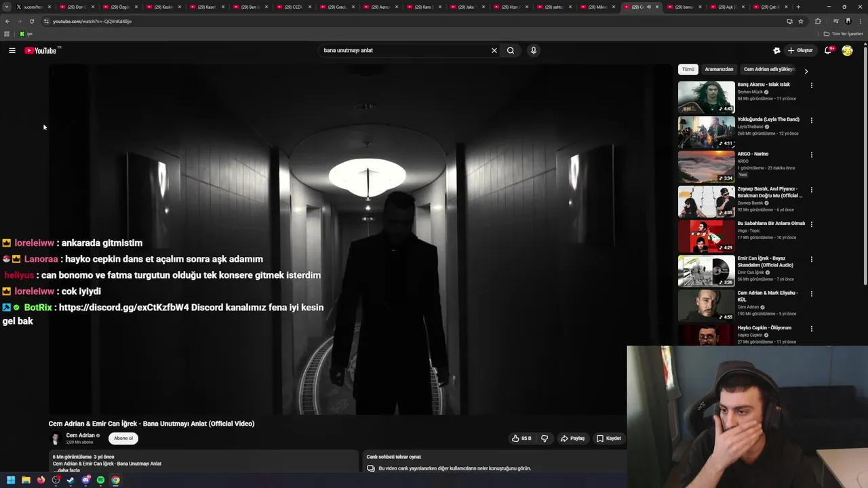868x488 pixels.
Task: Open options for Cem Adrian & Mark Eliyahu KÜL
Action: (x=811, y=293)
